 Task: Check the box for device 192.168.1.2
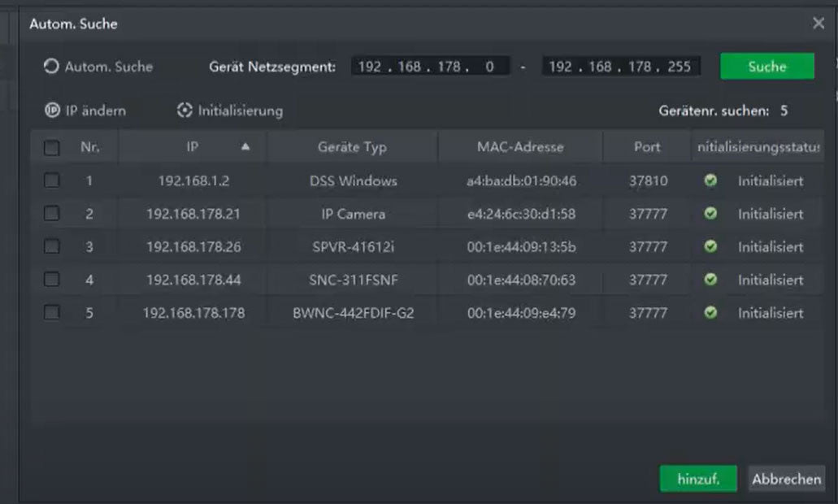pyautogui.click(x=52, y=181)
